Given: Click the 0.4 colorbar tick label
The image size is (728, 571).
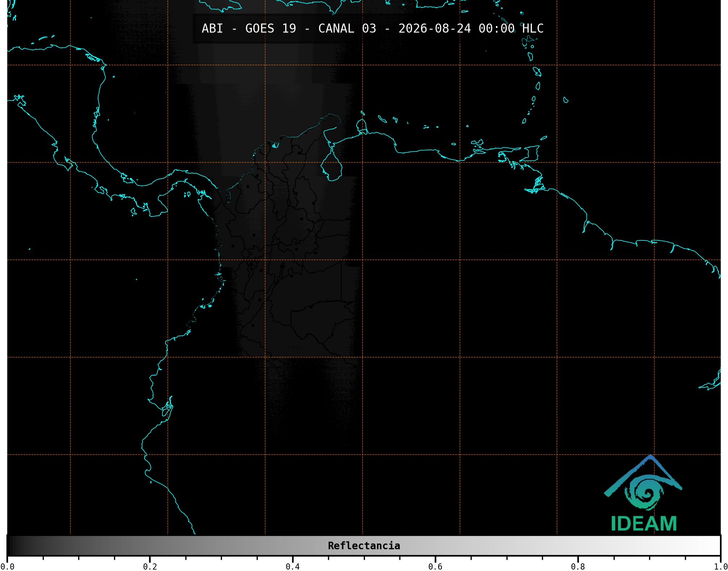Looking at the screenshot, I should pos(293,567).
